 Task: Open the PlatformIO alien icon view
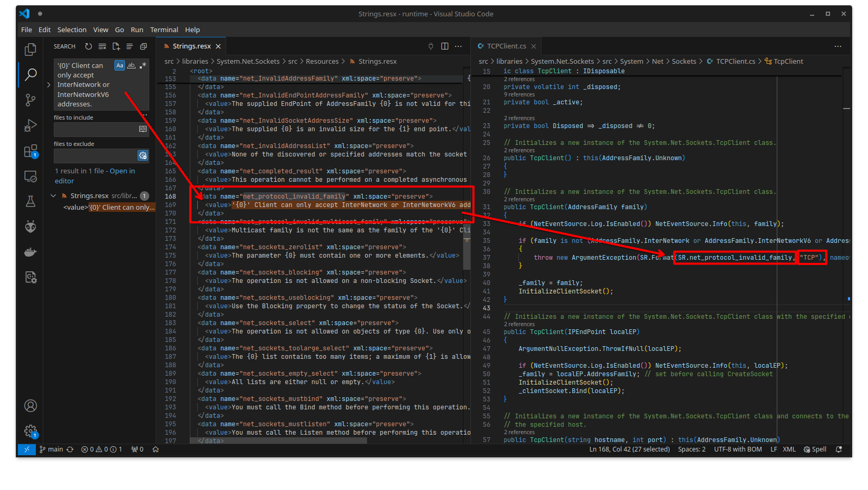coord(31,227)
